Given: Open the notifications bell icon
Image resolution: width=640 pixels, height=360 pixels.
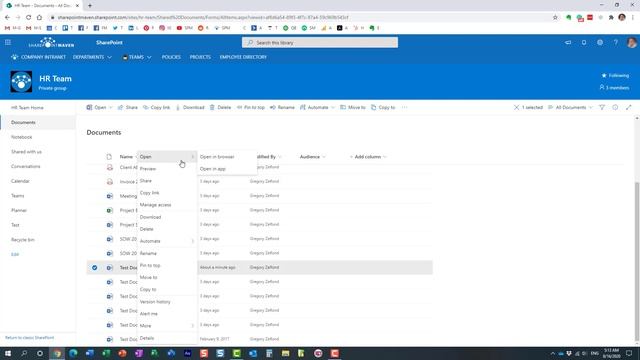Looking at the screenshot, I should pyautogui.click(x=584, y=42).
